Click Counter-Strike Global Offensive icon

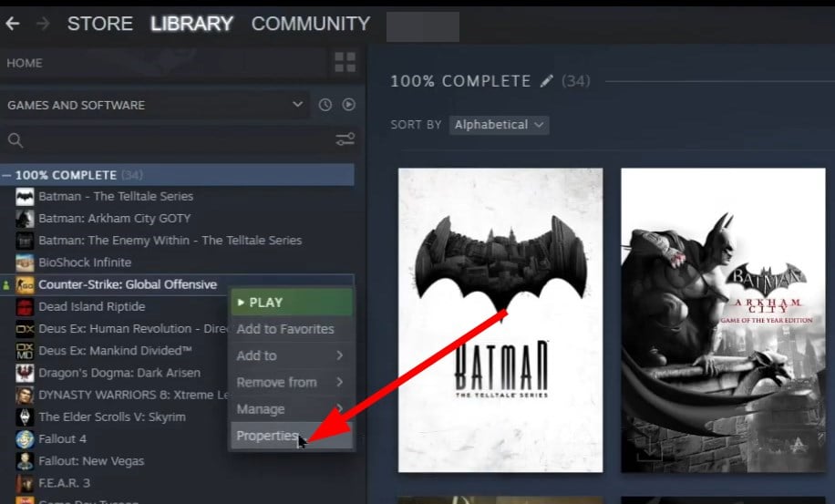25,284
